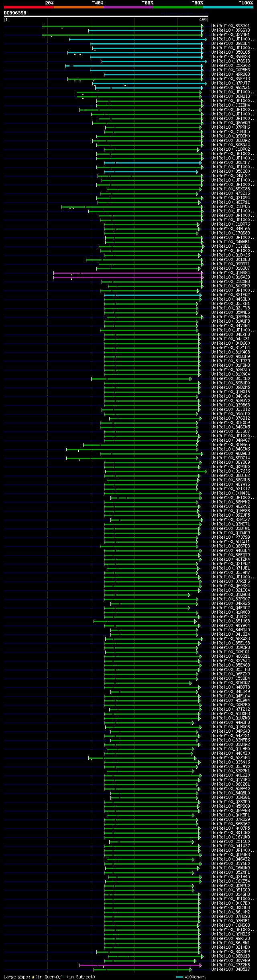The width and height of the screenshot is (257, 980).
Task: Open hit UniRef100_Q7PPW0
Action: click(x=230, y=317)
